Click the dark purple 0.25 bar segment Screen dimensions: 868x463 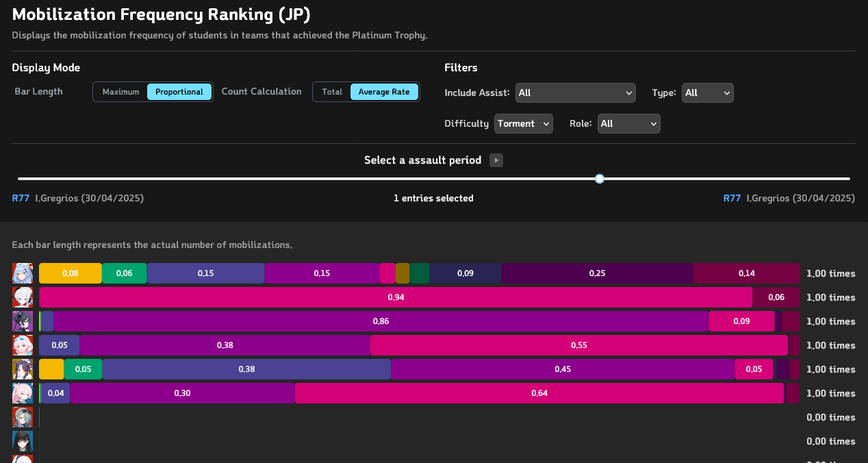coord(597,273)
